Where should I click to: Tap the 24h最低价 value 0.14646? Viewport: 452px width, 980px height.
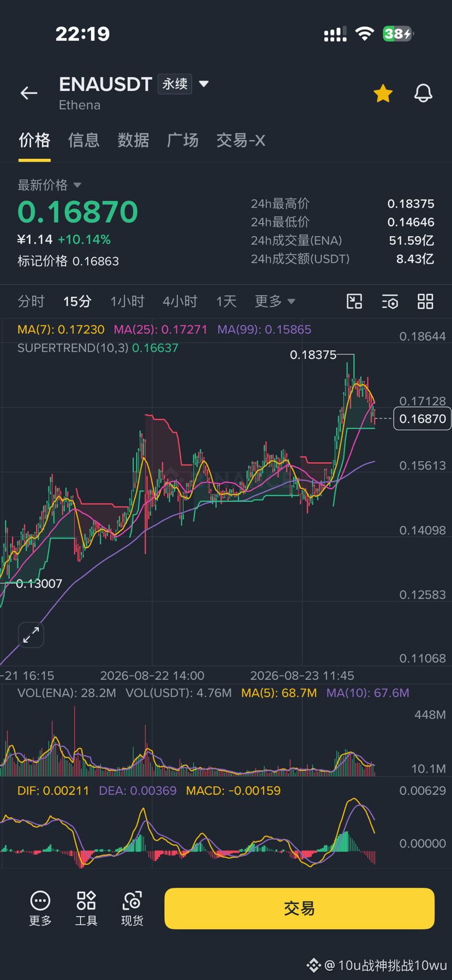[x=411, y=222]
